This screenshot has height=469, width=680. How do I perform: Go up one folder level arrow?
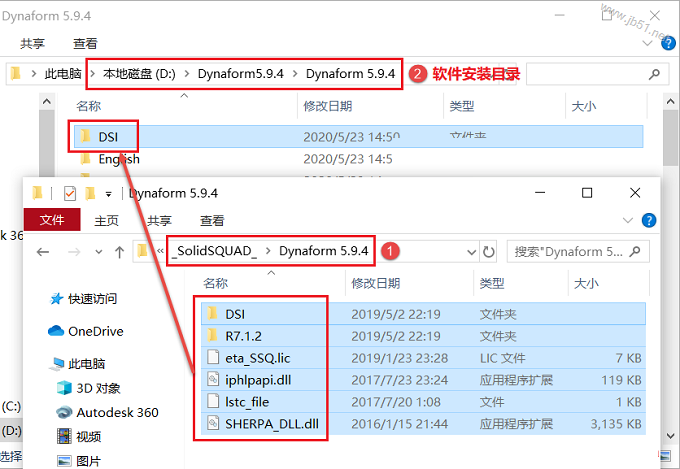(x=120, y=252)
